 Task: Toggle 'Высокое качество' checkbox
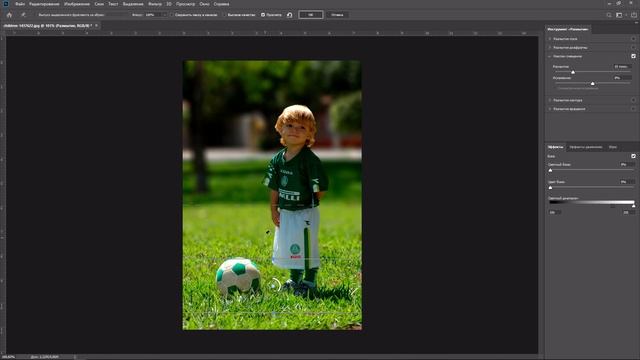click(x=224, y=15)
